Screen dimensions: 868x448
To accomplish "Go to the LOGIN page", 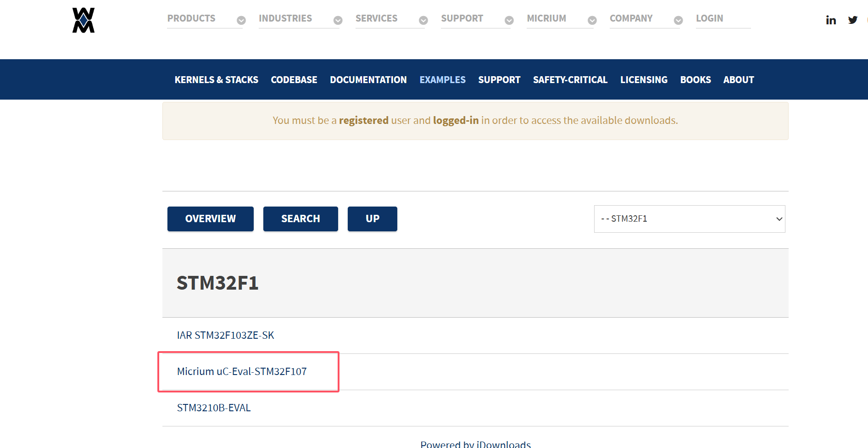I will (x=709, y=18).
